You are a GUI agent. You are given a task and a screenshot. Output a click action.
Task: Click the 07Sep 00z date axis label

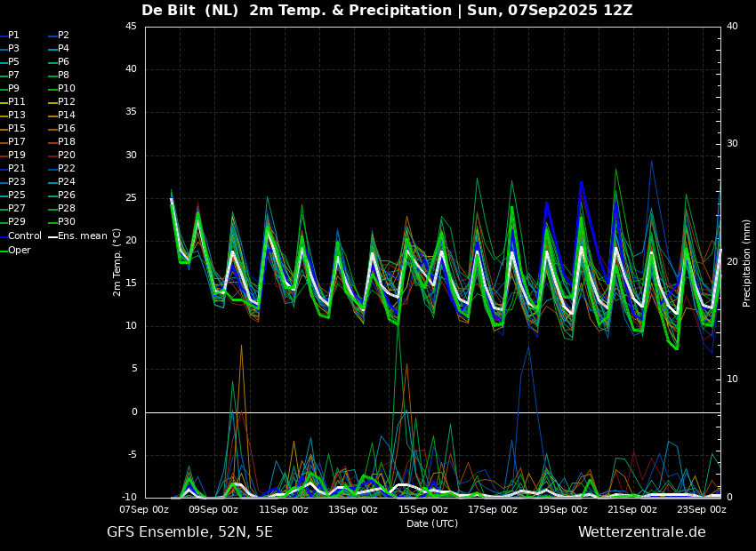pos(144,509)
